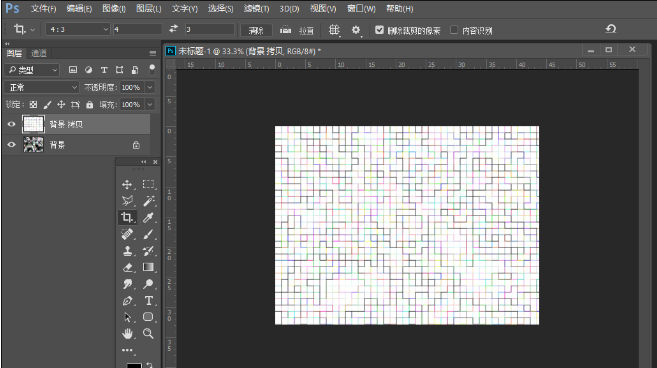This screenshot has height=368, width=657.
Task: Activate the Eraser tool
Action: point(127,267)
